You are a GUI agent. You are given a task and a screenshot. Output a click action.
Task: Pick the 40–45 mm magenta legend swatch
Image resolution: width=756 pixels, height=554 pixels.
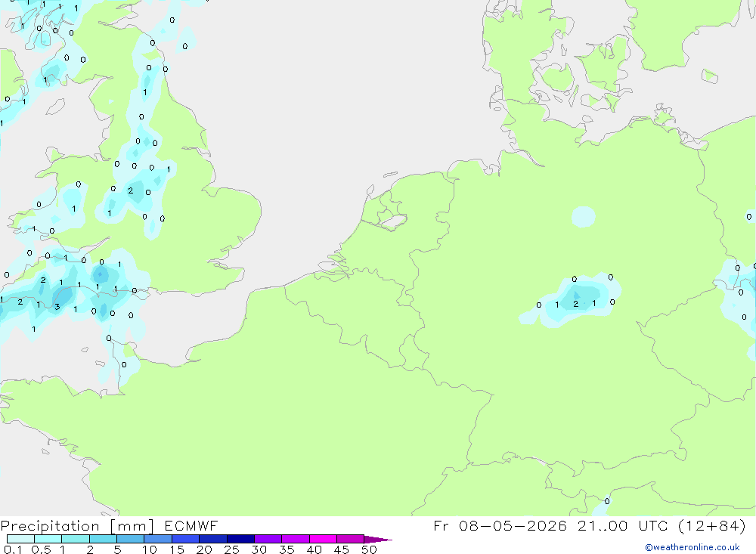(323, 539)
